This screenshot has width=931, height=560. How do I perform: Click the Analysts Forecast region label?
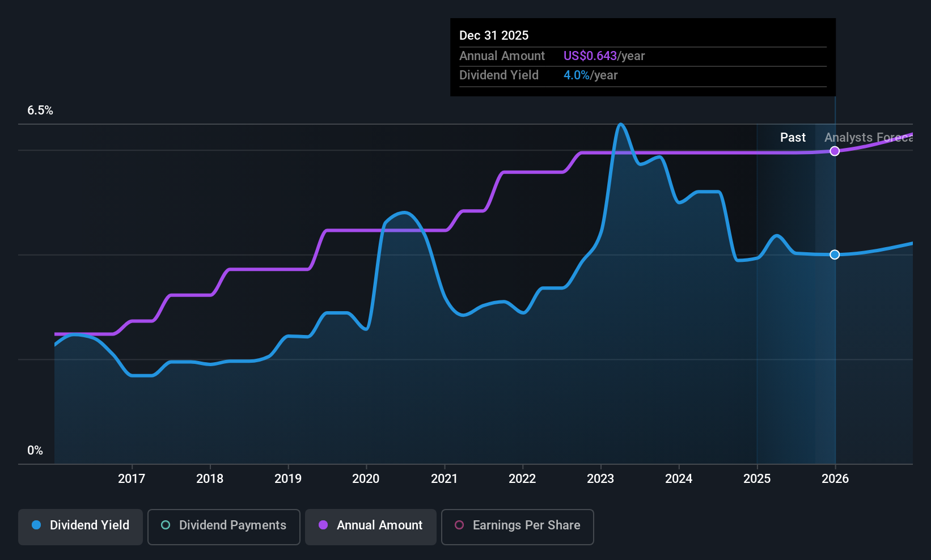[x=868, y=137]
